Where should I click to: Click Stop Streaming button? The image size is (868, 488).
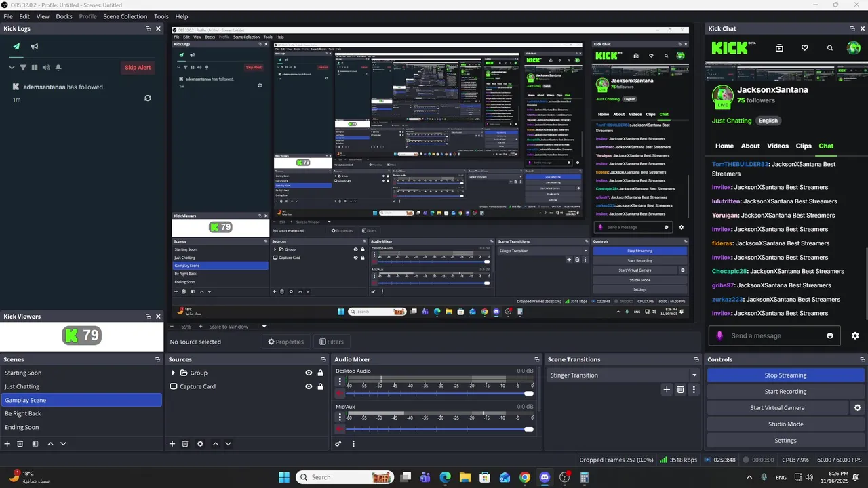785,375
